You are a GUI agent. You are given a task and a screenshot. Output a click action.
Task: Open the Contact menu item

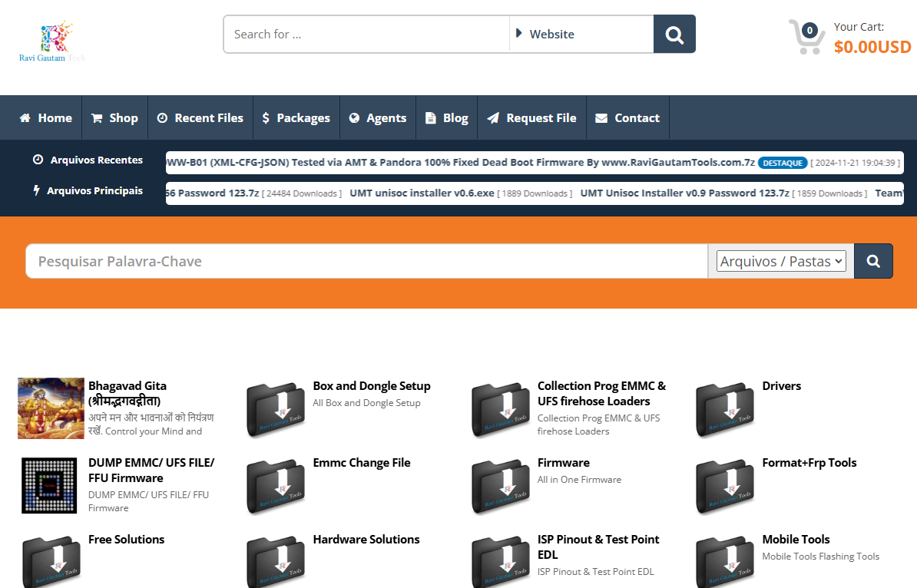click(627, 118)
